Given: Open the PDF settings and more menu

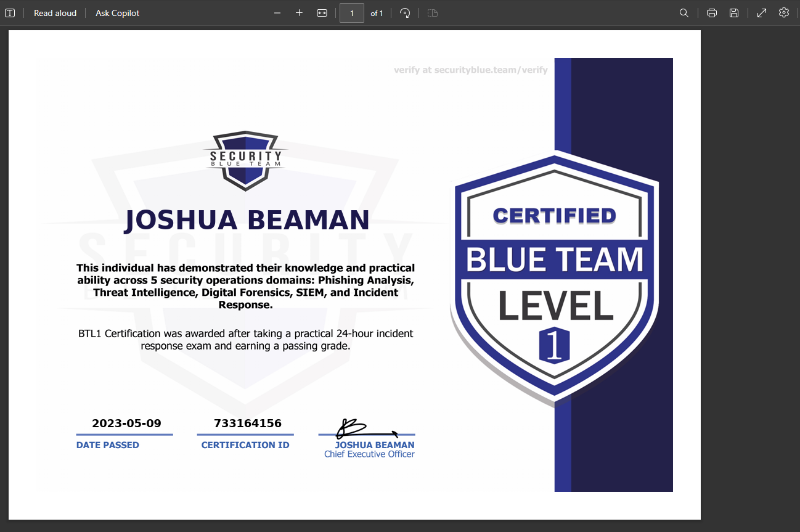Looking at the screenshot, I should click(783, 12).
